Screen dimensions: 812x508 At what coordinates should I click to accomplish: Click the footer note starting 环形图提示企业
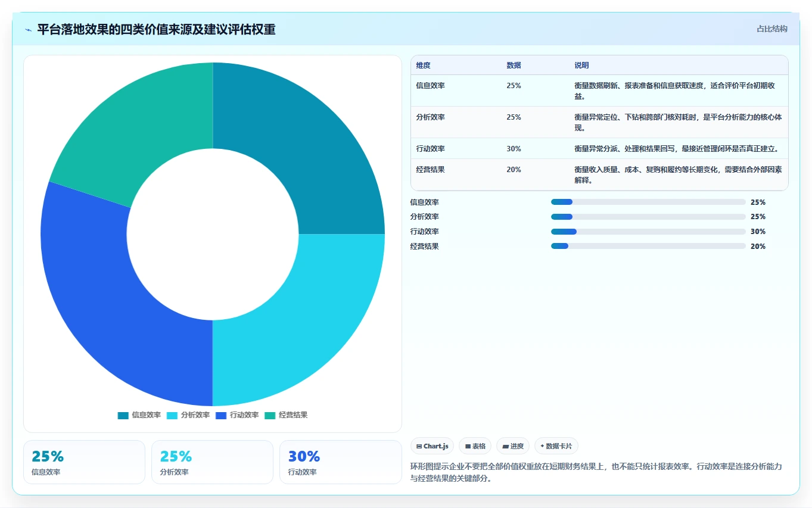pos(596,472)
